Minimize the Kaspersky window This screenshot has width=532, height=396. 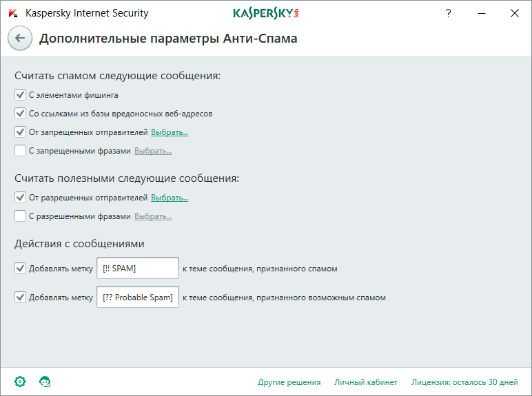click(x=482, y=13)
